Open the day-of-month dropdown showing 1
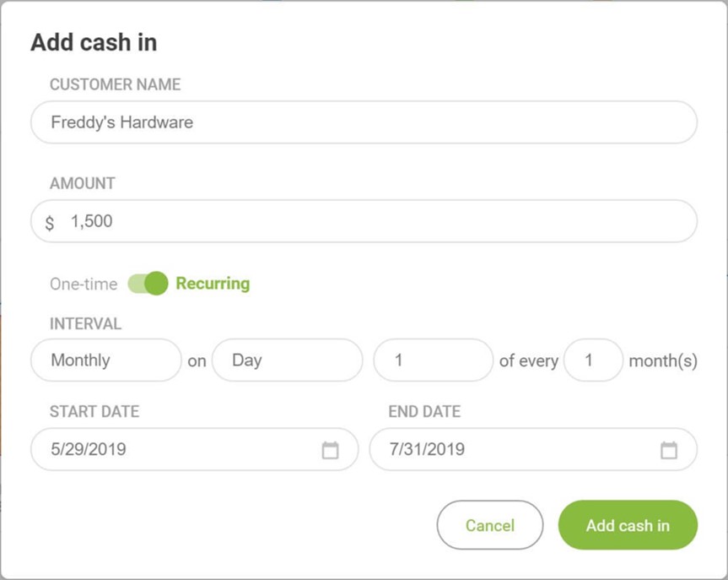This screenshot has height=580, width=728. pyautogui.click(x=433, y=360)
